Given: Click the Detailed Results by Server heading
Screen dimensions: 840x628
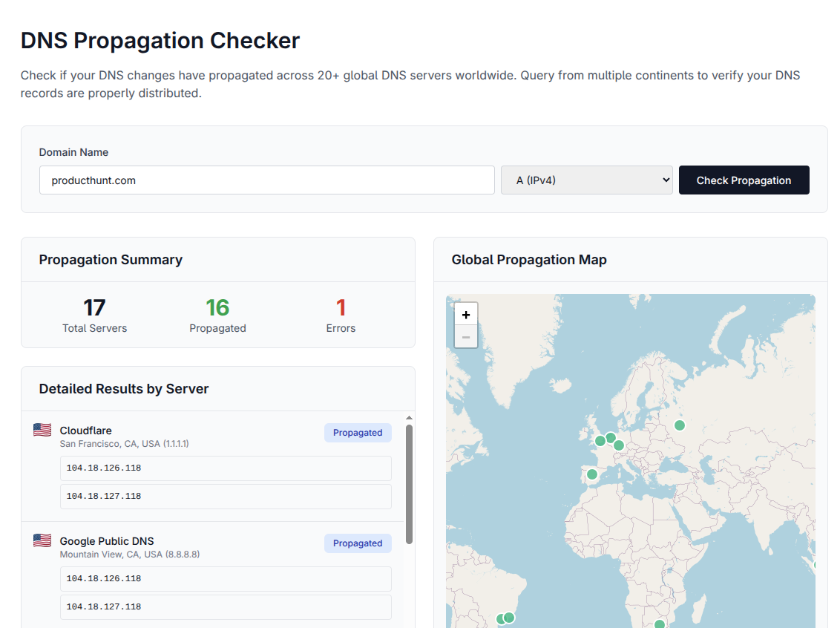Looking at the screenshot, I should (124, 388).
